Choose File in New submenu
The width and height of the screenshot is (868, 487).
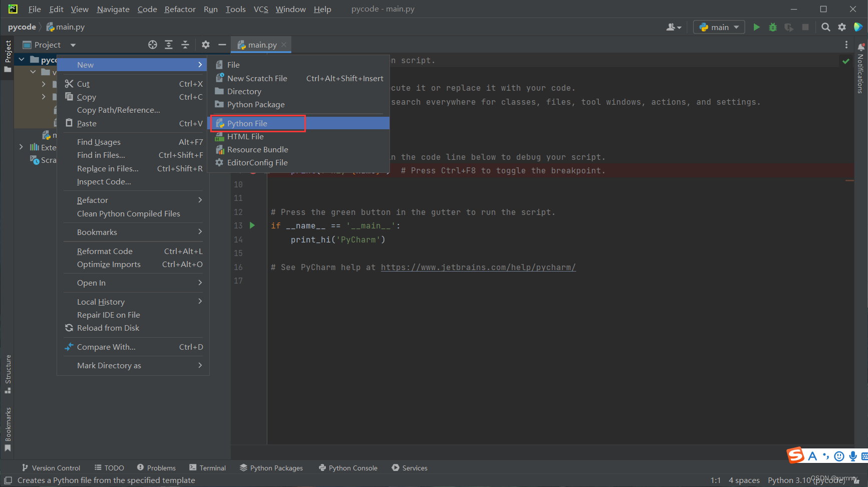tap(299, 65)
